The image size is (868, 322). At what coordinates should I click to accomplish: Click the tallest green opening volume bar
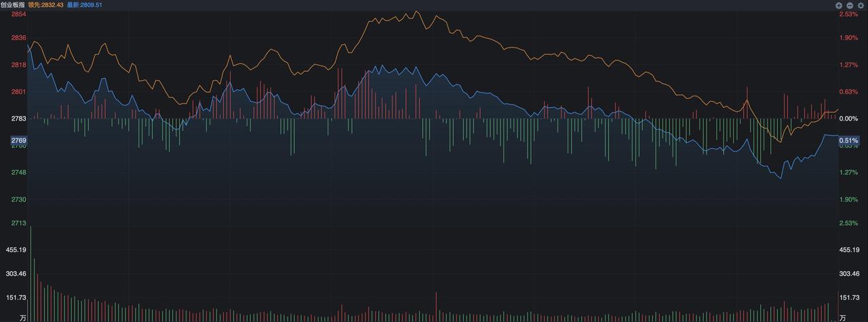click(31, 274)
